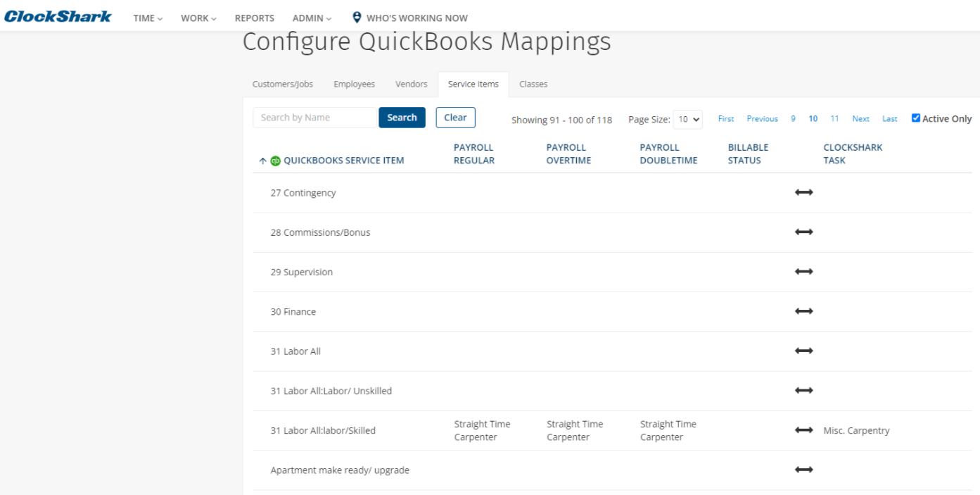Go to the First page
This screenshot has width=980, height=495.
(x=726, y=119)
